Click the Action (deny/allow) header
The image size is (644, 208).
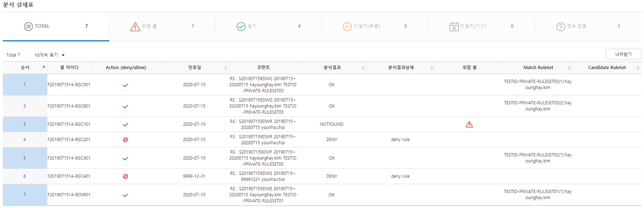point(126,68)
